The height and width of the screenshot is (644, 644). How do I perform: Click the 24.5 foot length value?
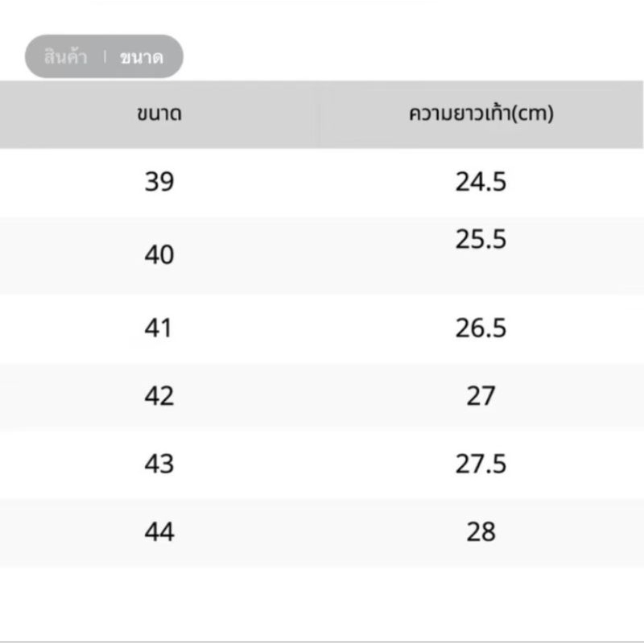click(x=481, y=182)
